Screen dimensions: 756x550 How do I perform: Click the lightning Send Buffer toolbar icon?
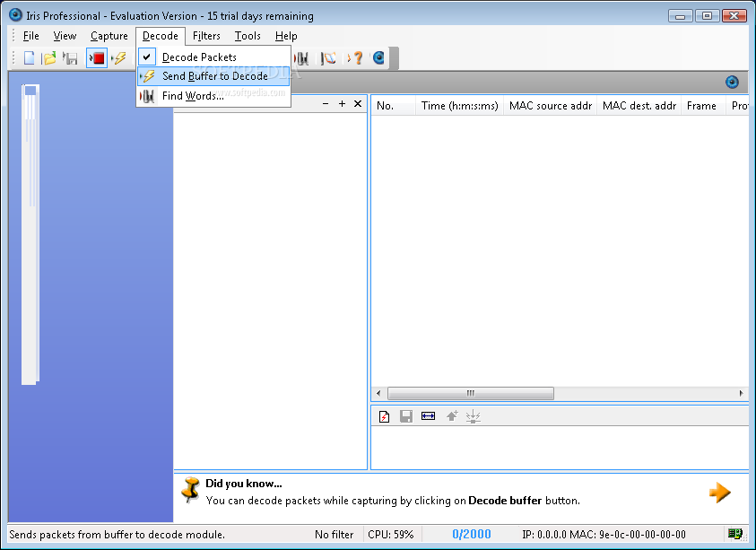[x=118, y=58]
